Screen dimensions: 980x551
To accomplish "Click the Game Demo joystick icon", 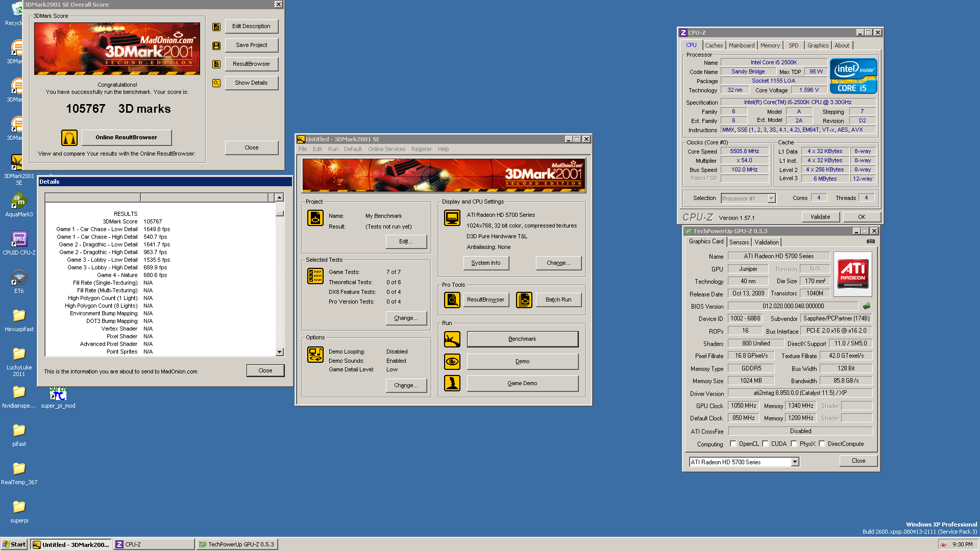I will [452, 383].
